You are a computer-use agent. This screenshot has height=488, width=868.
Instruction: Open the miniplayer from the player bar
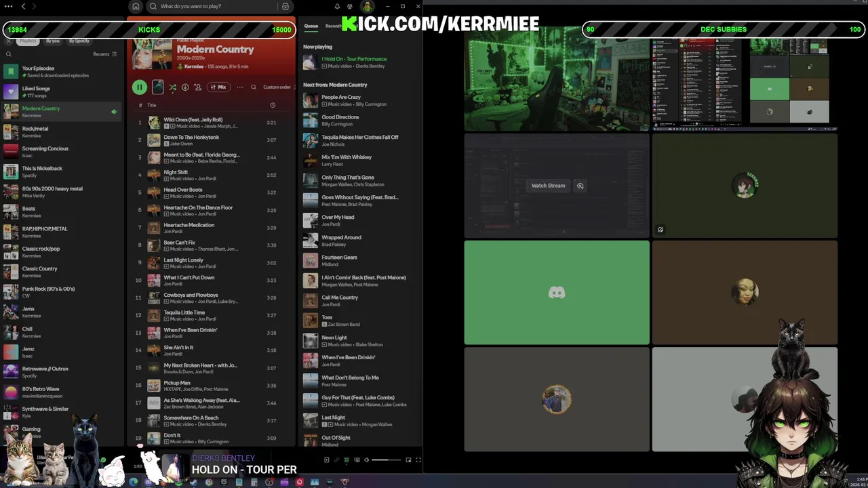click(408, 460)
